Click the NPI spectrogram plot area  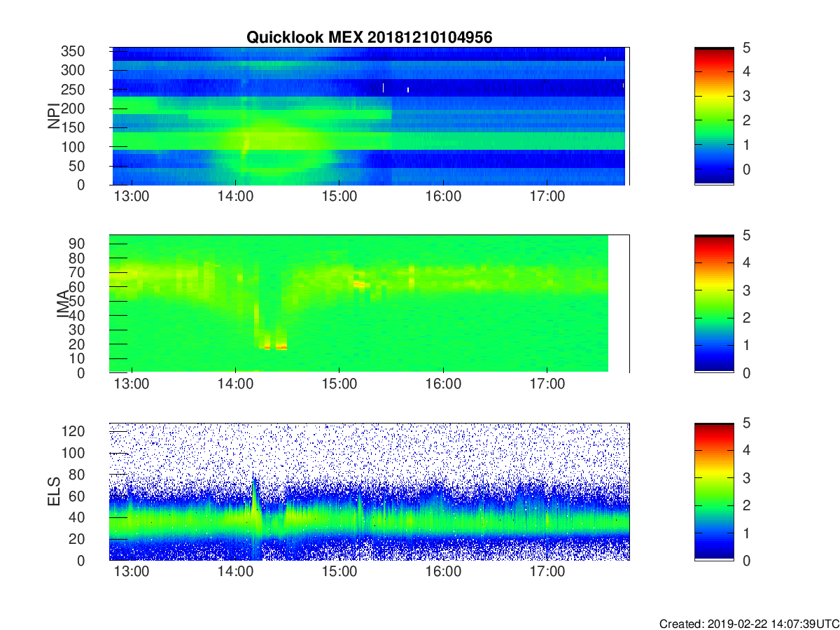tap(370, 116)
